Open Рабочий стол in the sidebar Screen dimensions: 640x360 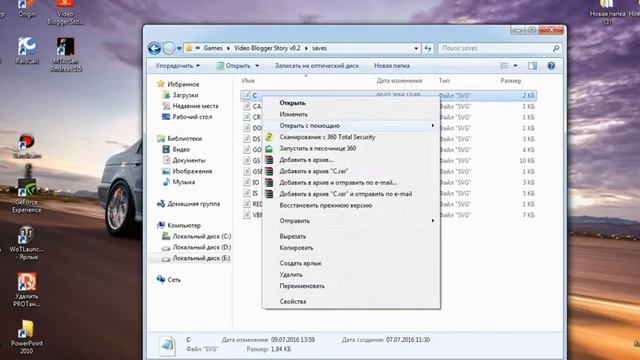(x=187, y=117)
